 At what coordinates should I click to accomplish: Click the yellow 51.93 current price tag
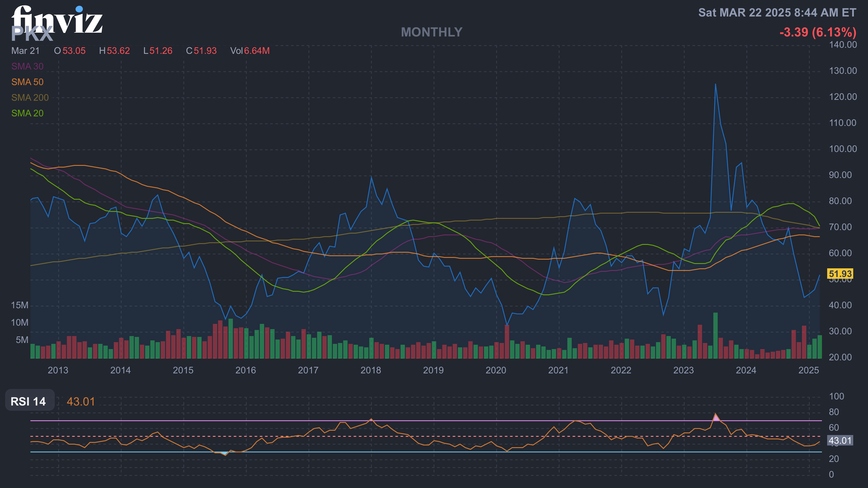pyautogui.click(x=840, y=274)
